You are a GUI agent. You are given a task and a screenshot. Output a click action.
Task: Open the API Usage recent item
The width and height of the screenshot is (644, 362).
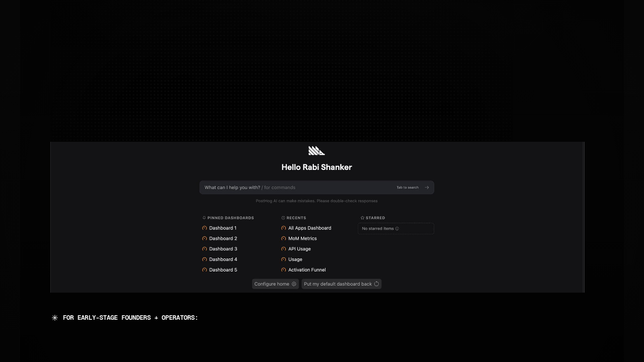(x=299, y=249)
